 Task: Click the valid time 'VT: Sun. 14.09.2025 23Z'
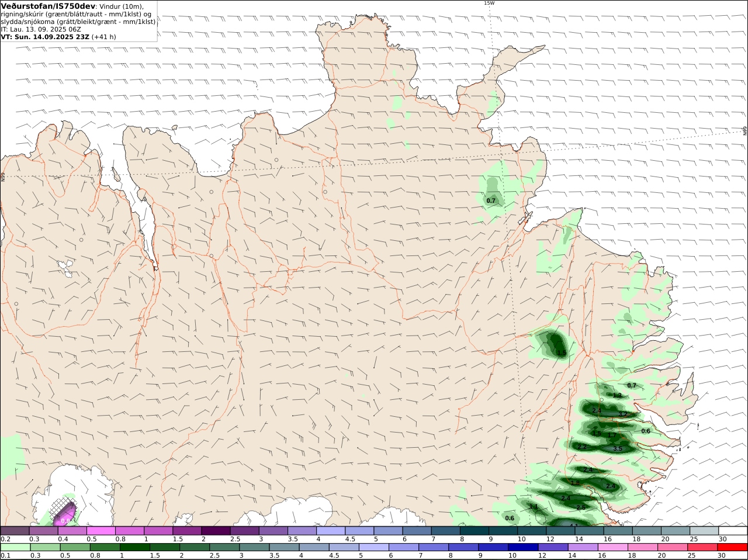point(45,37)
